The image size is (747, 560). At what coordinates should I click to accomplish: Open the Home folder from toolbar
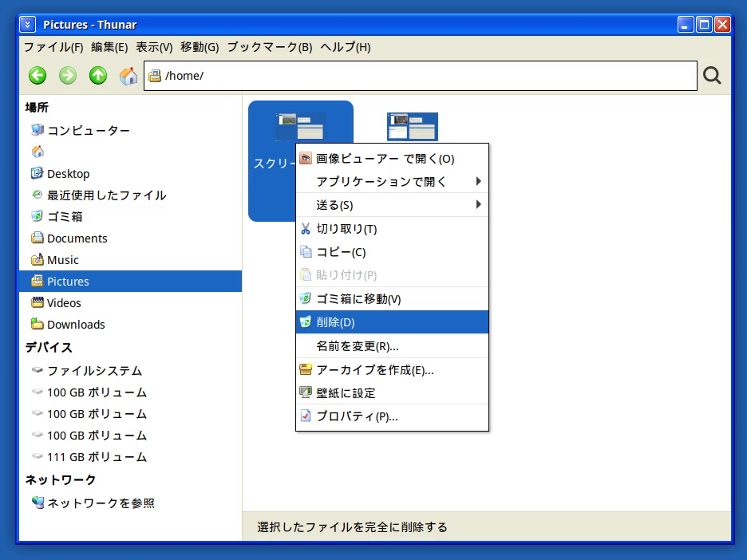point(128,76)
